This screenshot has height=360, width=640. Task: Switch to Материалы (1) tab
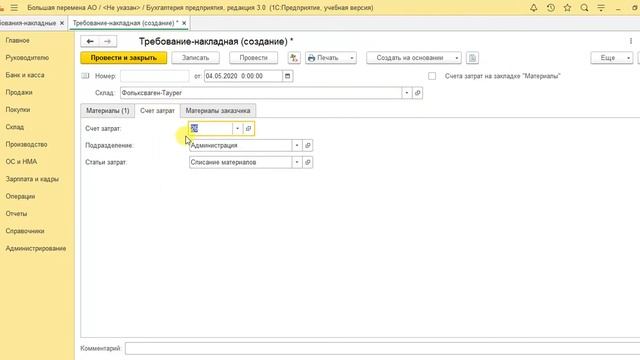tap(108, 111)
